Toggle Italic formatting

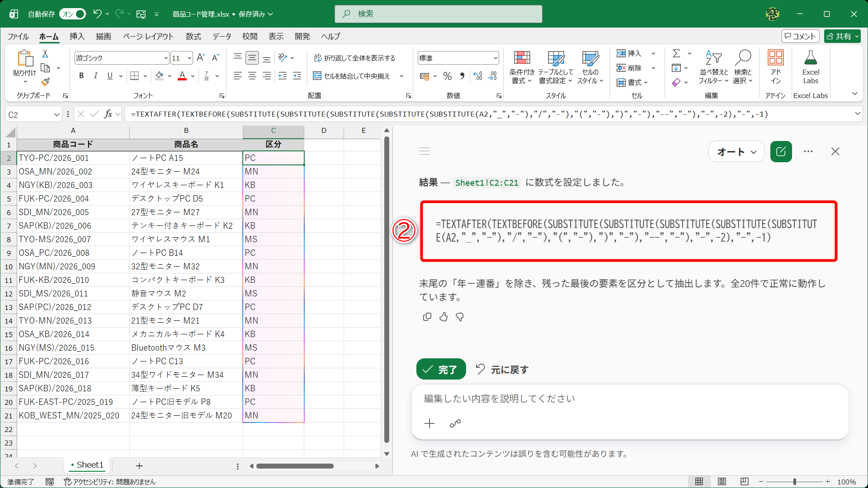click(95, 76)
